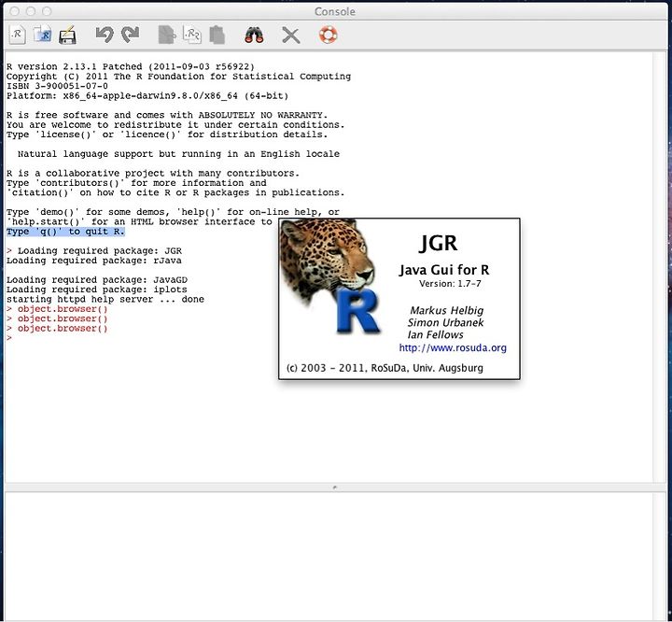Click the name Markus Helbig

pyautogui.click(x=446, y=310)
